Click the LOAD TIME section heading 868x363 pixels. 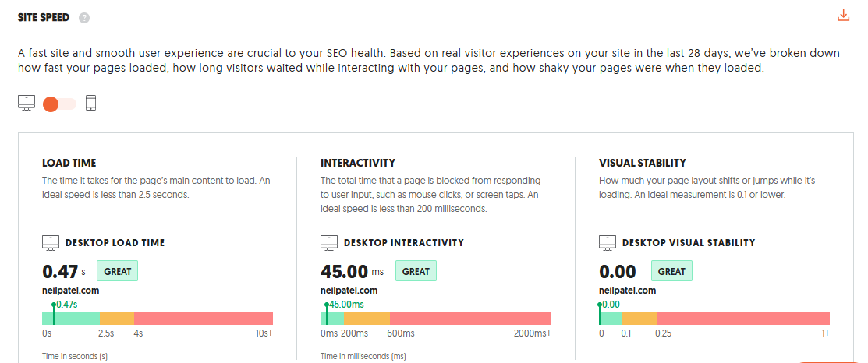pos(69,163)
